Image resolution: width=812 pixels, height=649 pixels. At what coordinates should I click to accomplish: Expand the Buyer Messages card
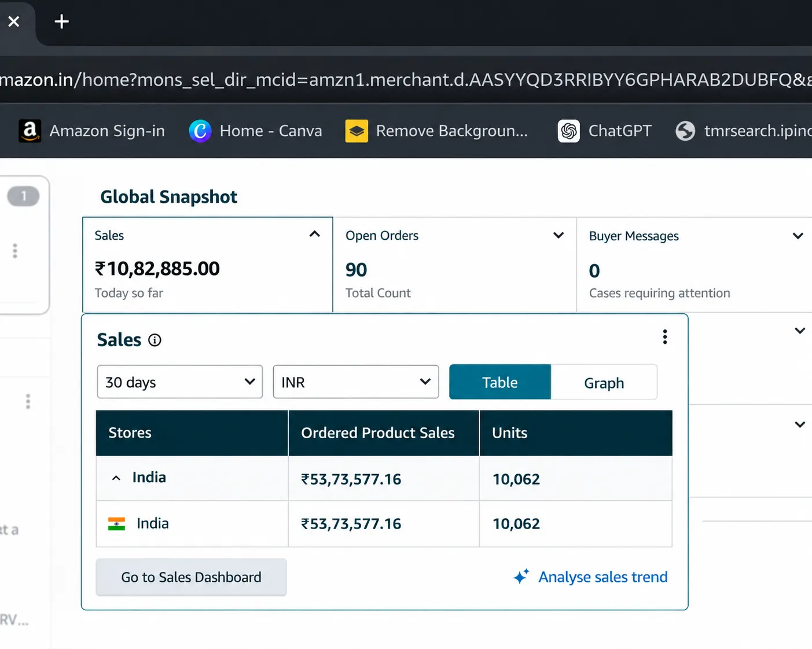[798, 236]
